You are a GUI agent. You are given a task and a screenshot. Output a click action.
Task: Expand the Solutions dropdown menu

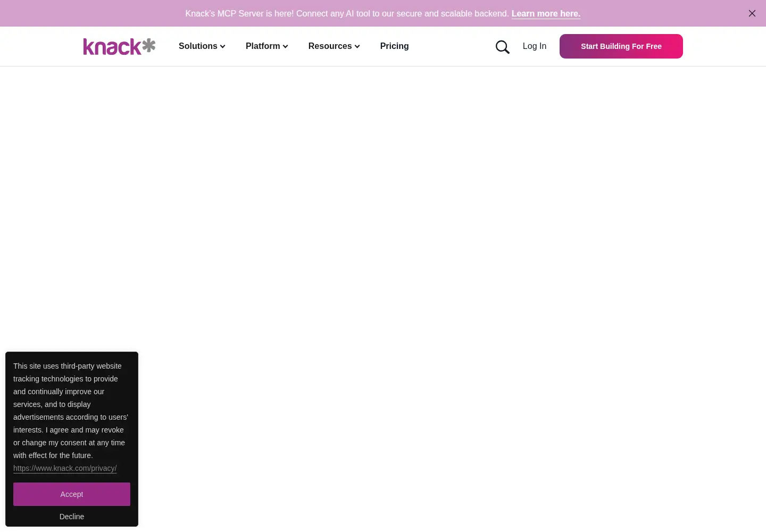202,46
